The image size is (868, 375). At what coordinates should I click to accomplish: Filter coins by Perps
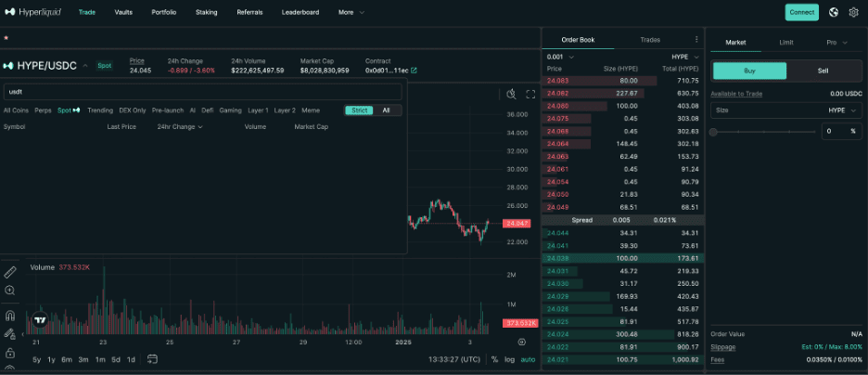point(44,110)
